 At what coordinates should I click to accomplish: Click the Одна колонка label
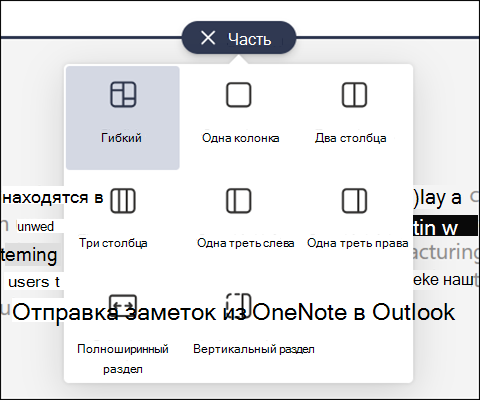click(241, 138)
